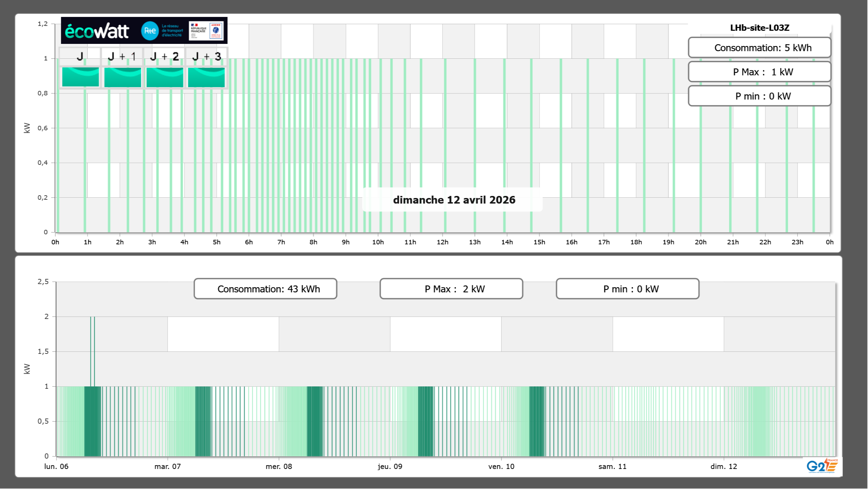The width and height of the screenshot is (868, 489).
Task: Click the weekly P Max : 2 kW box
Action: (451, 289)
